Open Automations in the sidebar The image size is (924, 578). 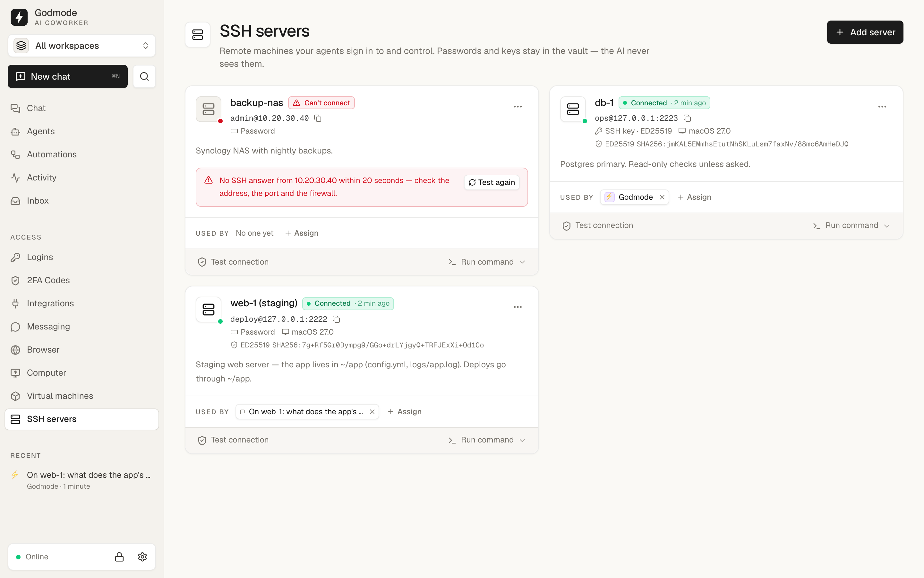pyautogui.click(x=82, y=154)
